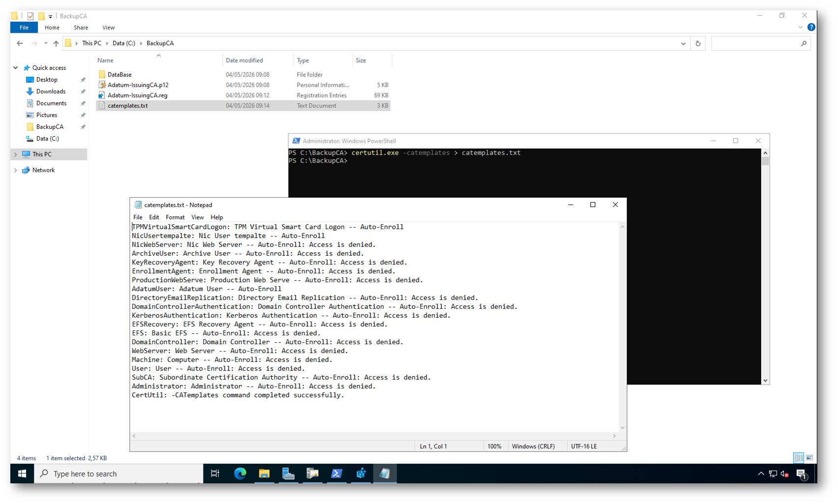Click the Explorer help question mark icon
Image resolution: width=838 pixels, height=504 pixels.
tap(811, 28)
